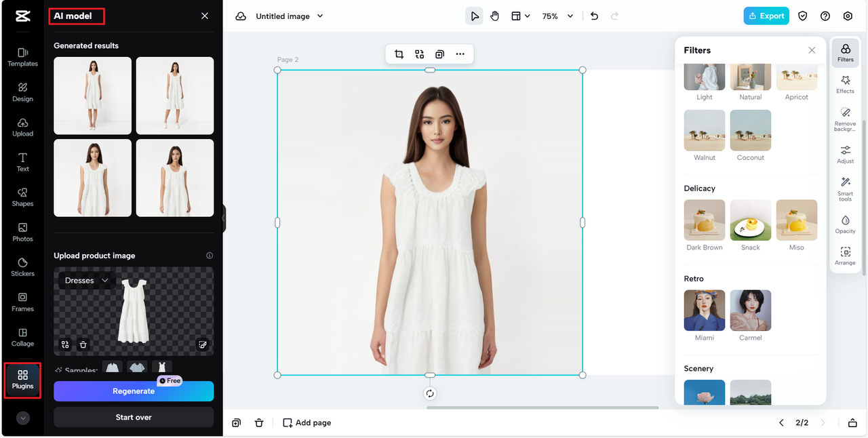
Task: Open more options in floating toolbar
Action: pyautogui.click(x=460, y=54)
